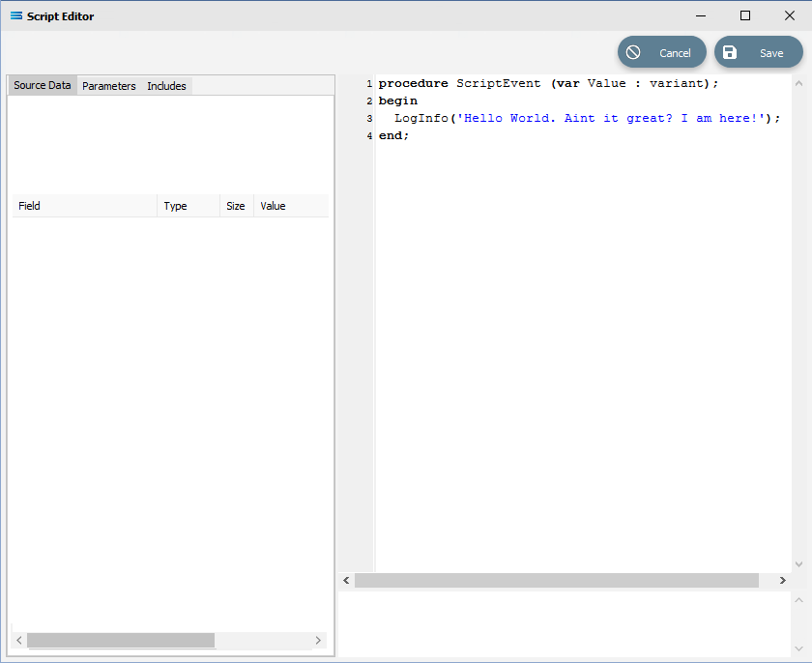This screenshot has width=812, height=663.
Task: Place cursor on the 'end;' line
Action: tap(393, 135)
